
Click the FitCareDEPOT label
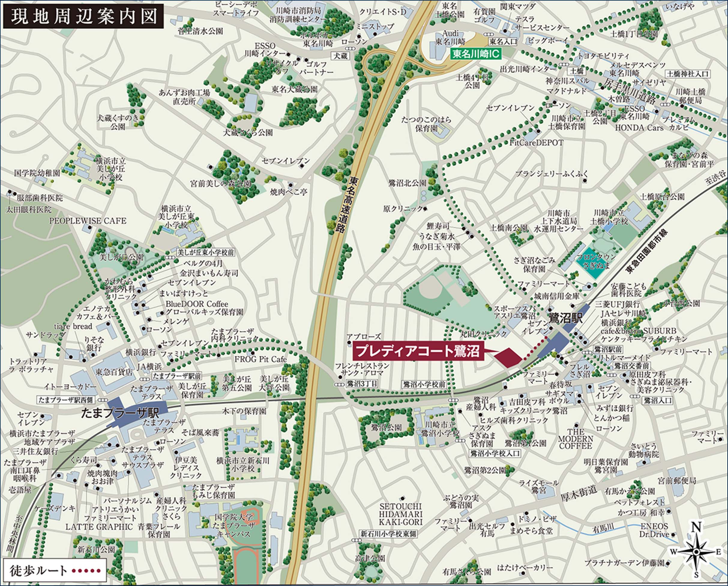click(537, 143)
